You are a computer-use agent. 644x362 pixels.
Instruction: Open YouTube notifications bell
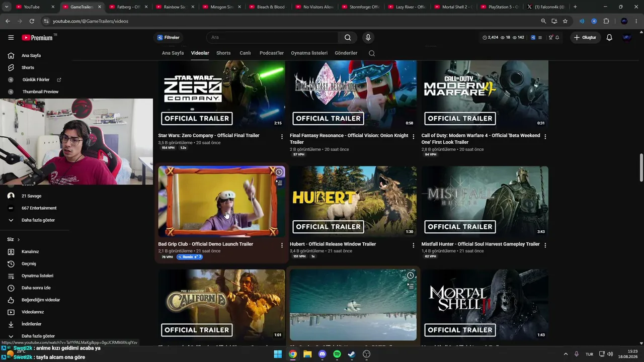[x=609, y=38]
